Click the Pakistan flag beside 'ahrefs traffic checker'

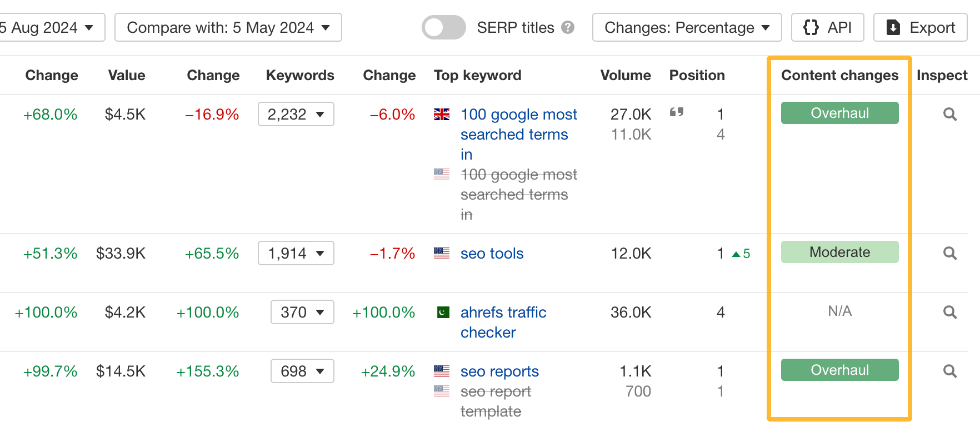pyautogui.click(x=443, y=313)
